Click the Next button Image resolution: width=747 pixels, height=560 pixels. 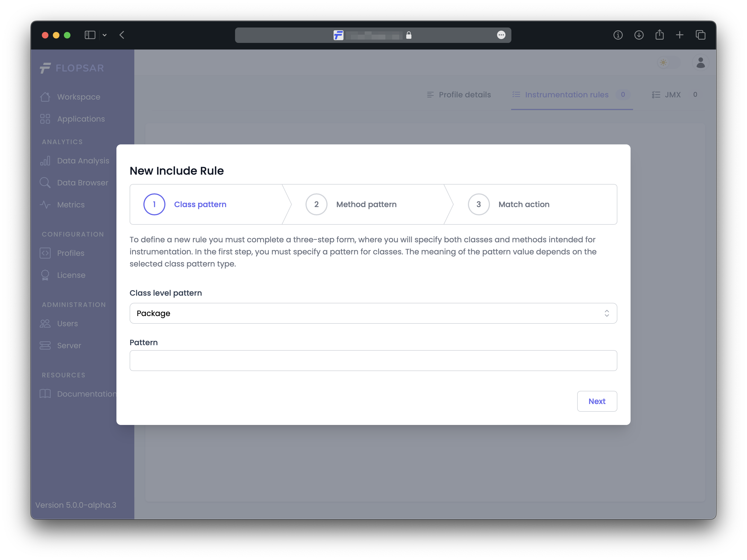tap(597, 401)
